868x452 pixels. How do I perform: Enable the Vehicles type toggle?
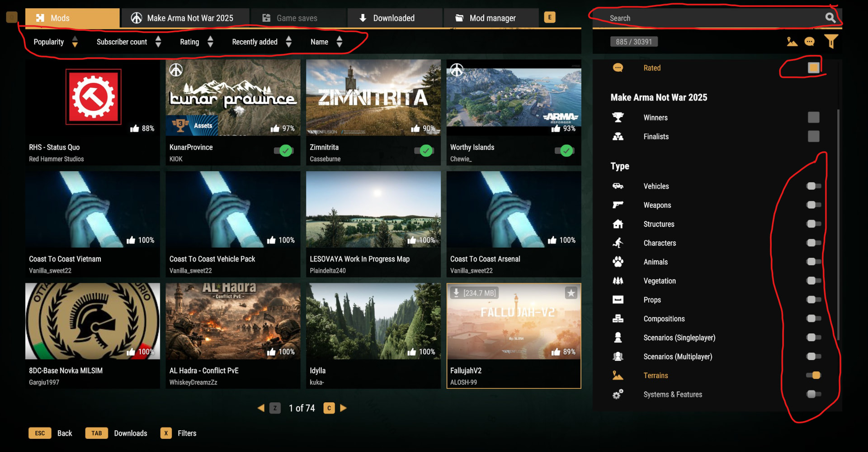pos(813,186)
